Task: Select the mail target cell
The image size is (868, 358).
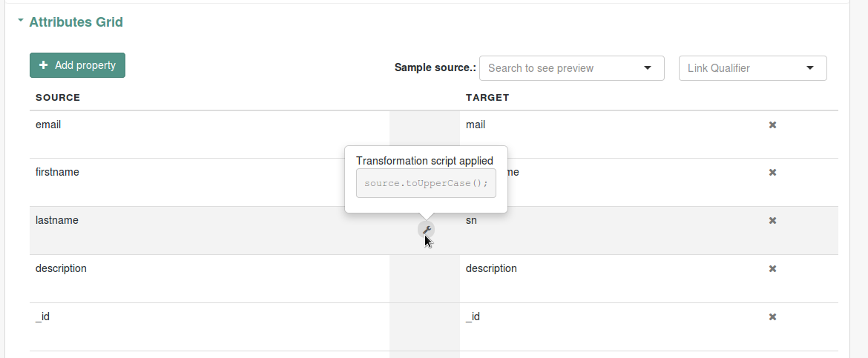Action: 609,134
